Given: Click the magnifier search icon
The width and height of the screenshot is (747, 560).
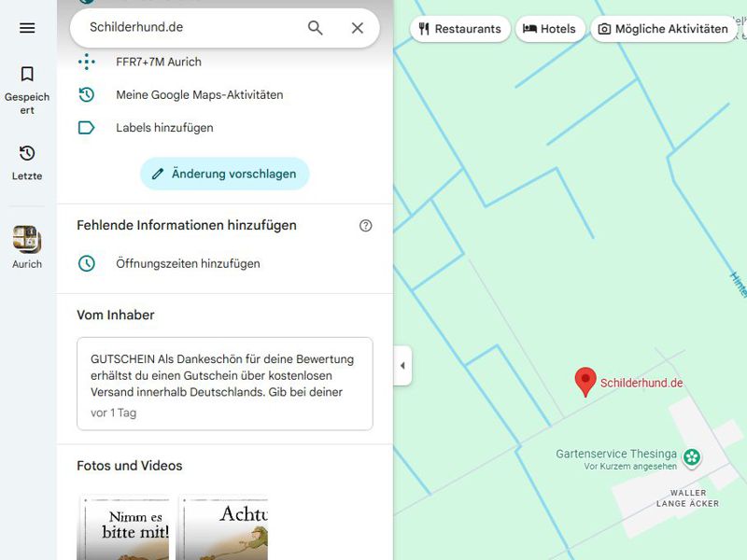Looking at the screenshot, I should (316, 28).
